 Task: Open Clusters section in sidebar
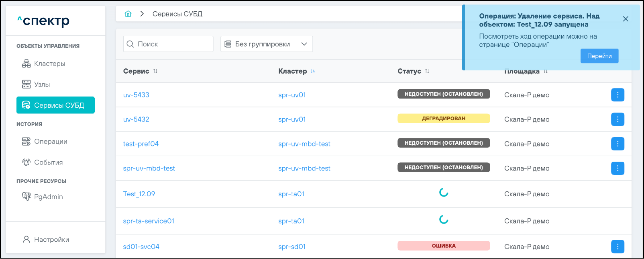49,64
